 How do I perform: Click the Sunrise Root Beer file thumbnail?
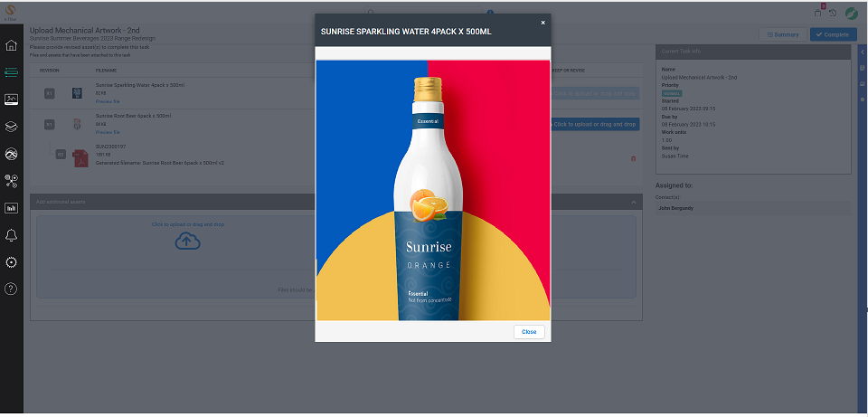[x=77, y=125]
